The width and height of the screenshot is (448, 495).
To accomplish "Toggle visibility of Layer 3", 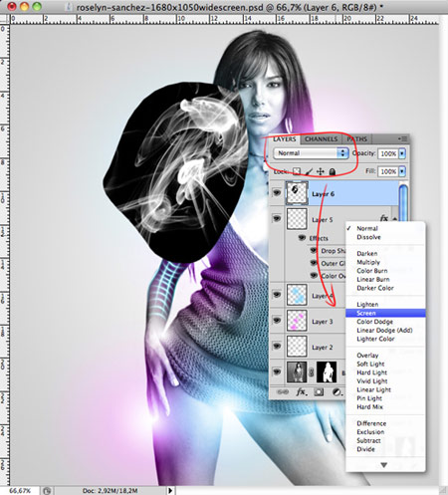I will [x=277, y=321].
